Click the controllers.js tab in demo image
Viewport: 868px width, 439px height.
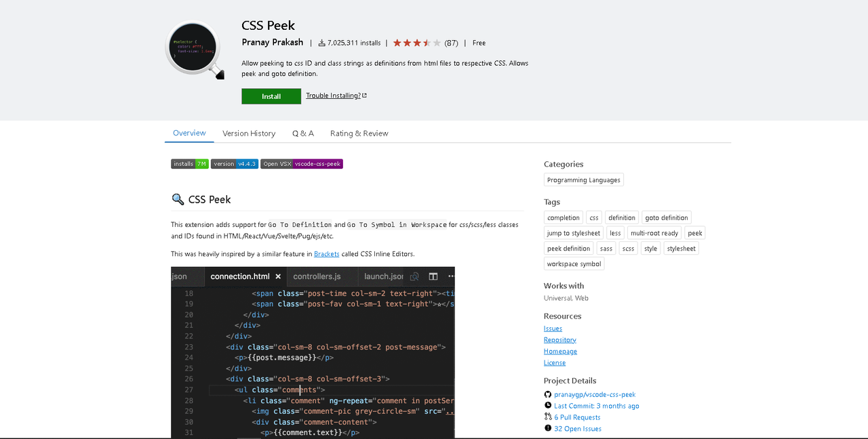point(321,276)
